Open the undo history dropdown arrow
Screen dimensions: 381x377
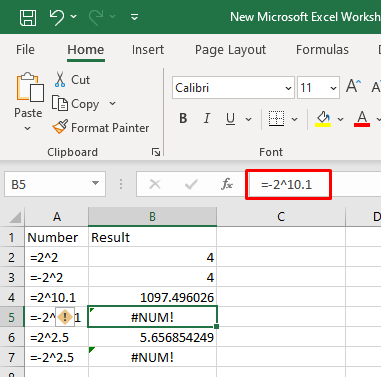click(x=74, y=16)
